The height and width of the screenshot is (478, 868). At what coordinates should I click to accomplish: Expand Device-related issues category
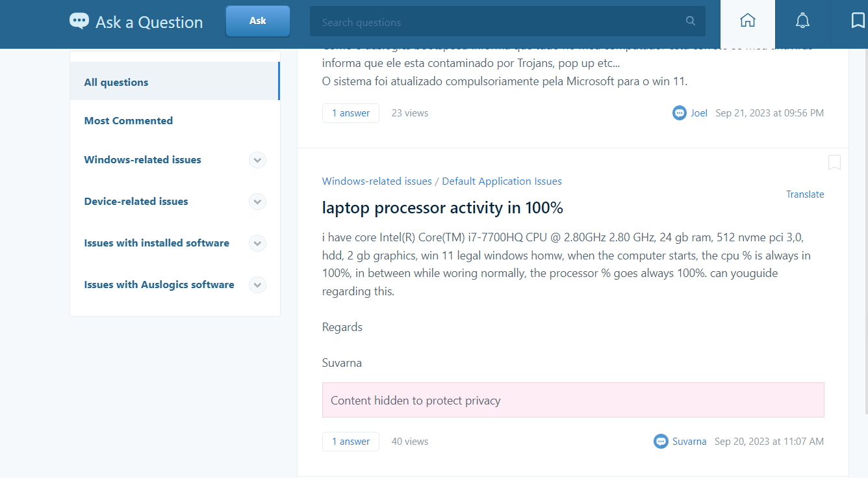[257, 202]
